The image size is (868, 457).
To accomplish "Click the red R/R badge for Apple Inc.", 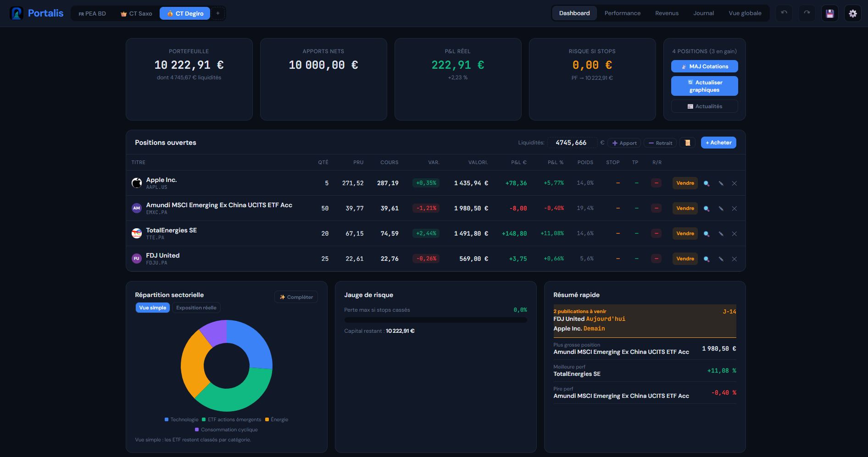I will pyautogui.click(x=657, y=183).
